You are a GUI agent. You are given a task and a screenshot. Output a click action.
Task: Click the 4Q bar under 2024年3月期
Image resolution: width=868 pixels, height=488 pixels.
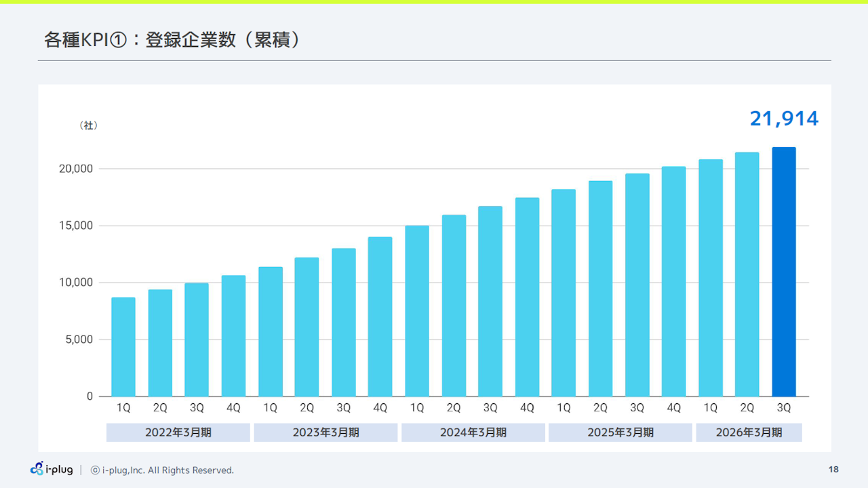[x=527, y=298]
